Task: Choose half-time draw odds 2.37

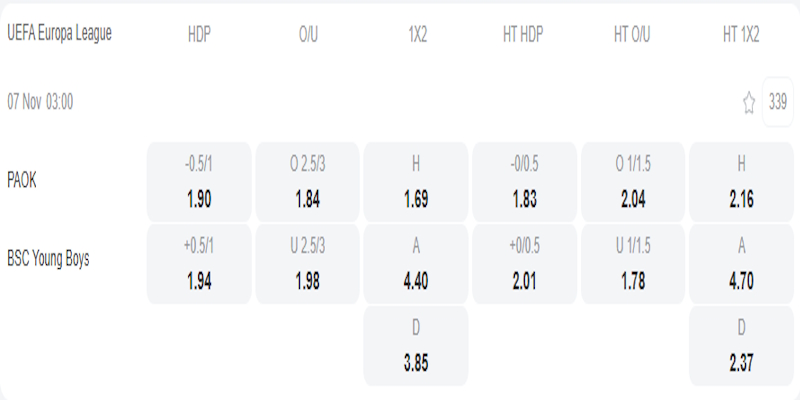Action: [x=741, y=346]
